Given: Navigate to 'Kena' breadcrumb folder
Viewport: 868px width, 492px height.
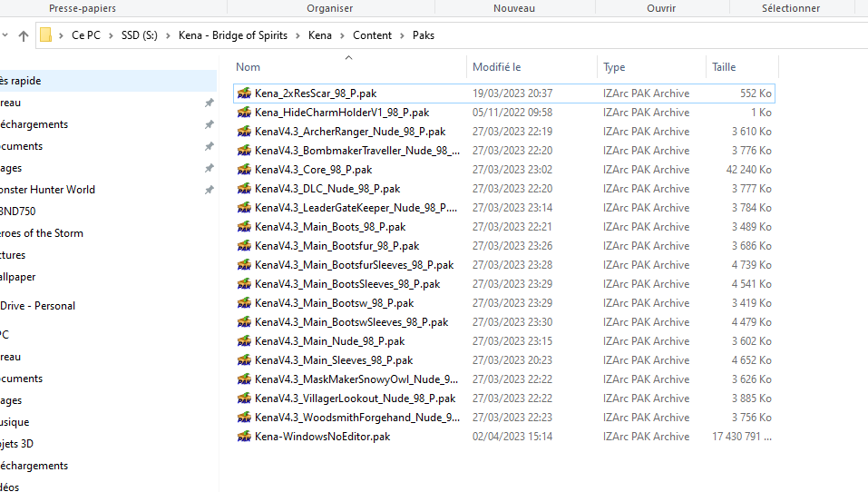Looking at the screenshot, I should [x=320, y=35].
